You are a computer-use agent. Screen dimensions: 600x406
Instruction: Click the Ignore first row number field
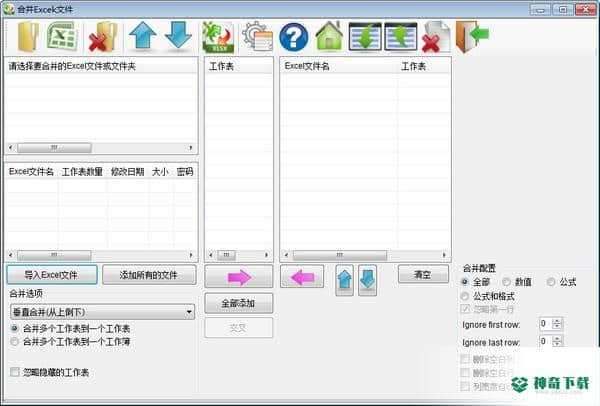coord(546,324)
